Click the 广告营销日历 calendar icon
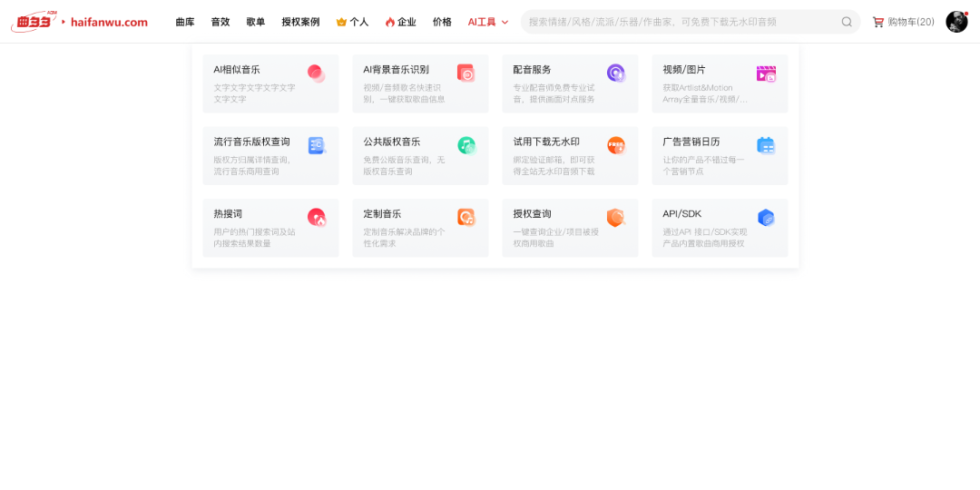 coord(766,145)
